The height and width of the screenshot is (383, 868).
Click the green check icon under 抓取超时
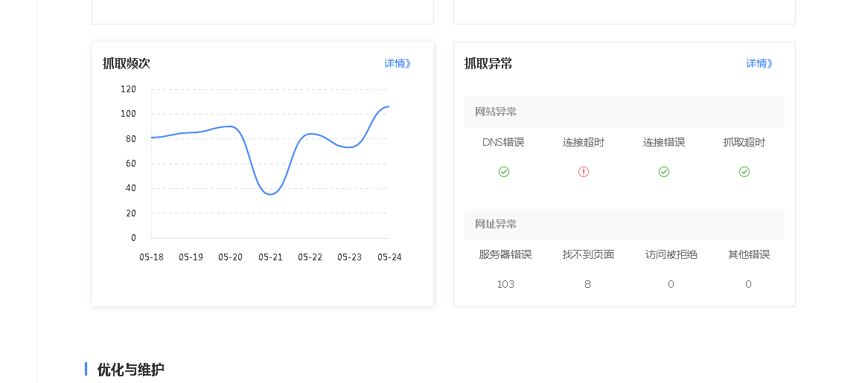pos(744,172)
